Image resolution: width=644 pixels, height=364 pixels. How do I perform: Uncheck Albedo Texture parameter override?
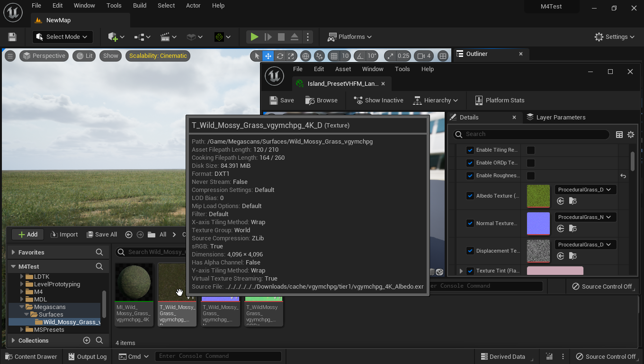point(470,196)
